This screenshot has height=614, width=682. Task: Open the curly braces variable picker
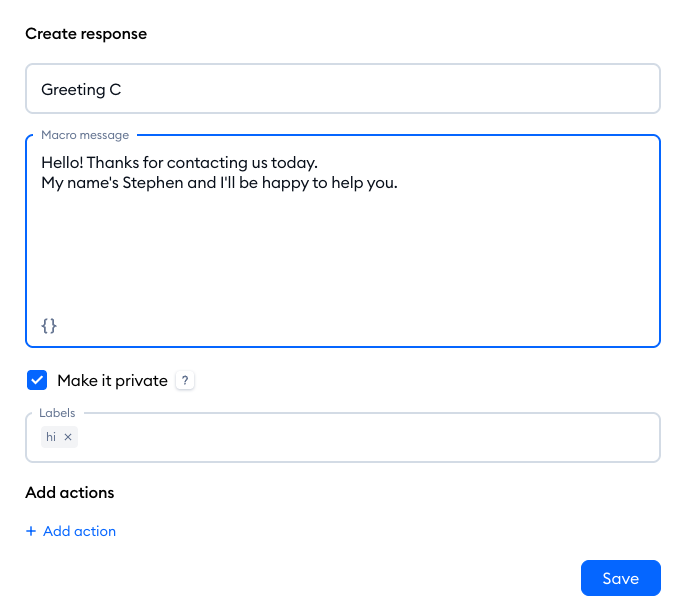[x=49, y=326]
